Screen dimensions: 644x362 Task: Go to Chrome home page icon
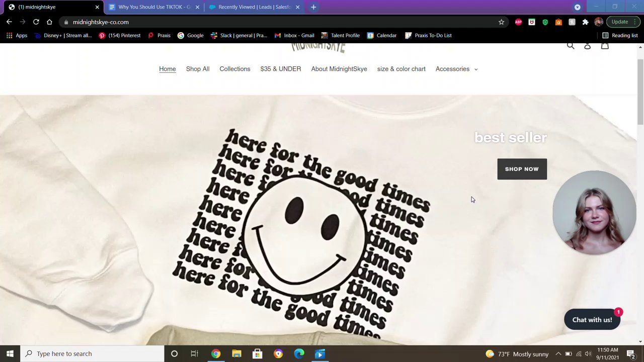(x=49, y=22)
